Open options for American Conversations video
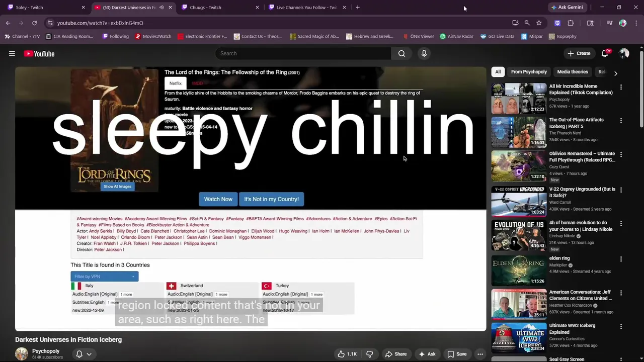The width and height of the screenshot is (644, 362). point(621,293)
